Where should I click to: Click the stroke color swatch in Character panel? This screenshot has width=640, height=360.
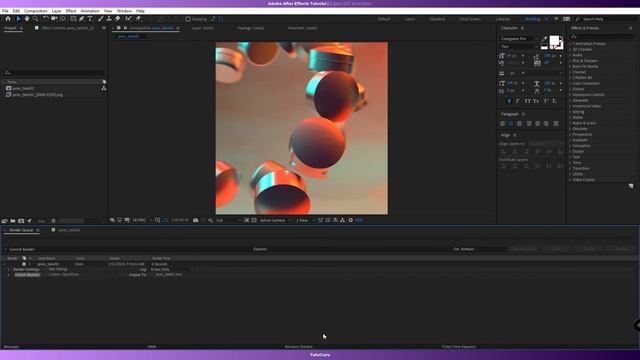pos(559,45)
